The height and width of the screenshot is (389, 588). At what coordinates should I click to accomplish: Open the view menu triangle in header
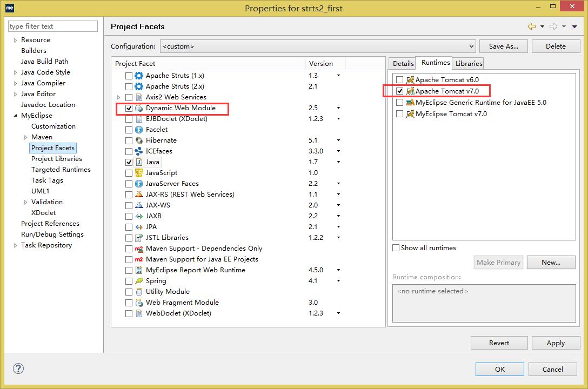click(x=574, y=26)
